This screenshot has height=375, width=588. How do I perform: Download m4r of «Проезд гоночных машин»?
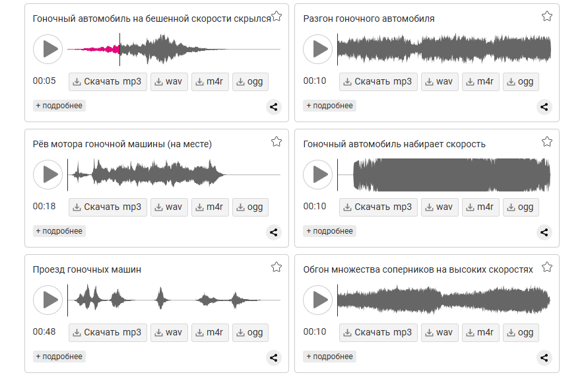click(209, 333)
